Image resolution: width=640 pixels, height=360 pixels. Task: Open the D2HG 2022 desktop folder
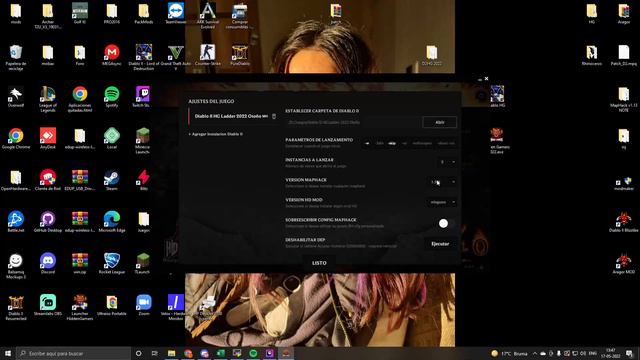click(432, 56)
